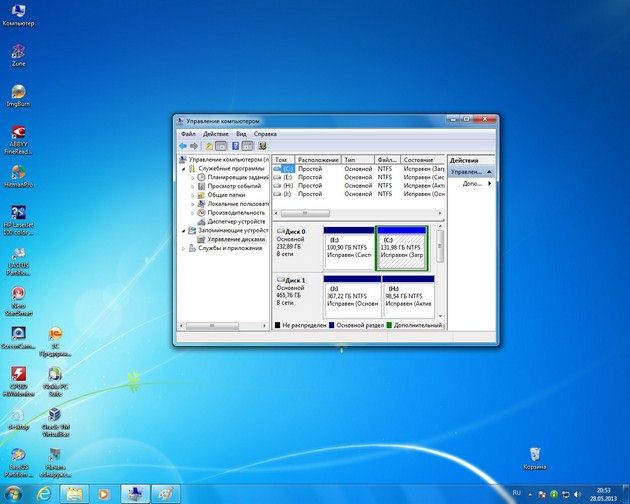Toggle the Action pane toolbar icon
Screen dimensions: 630x504
[x=247, y=146]
